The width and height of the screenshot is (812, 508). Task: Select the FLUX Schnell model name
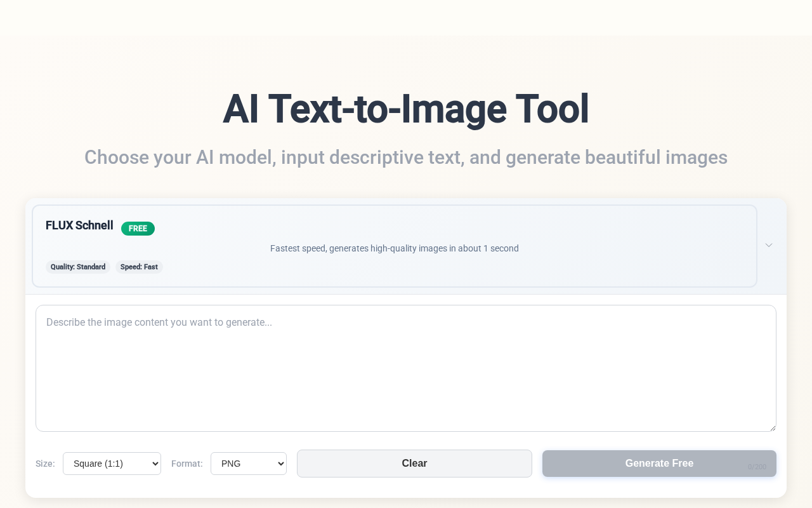79,225
